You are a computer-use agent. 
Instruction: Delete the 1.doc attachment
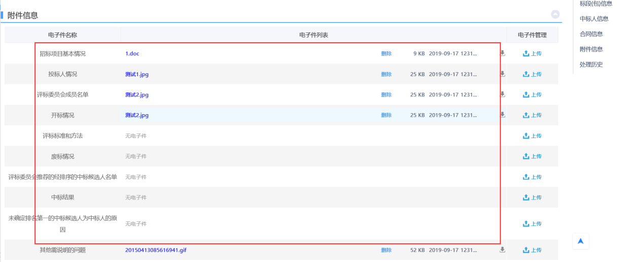point(386,53)
